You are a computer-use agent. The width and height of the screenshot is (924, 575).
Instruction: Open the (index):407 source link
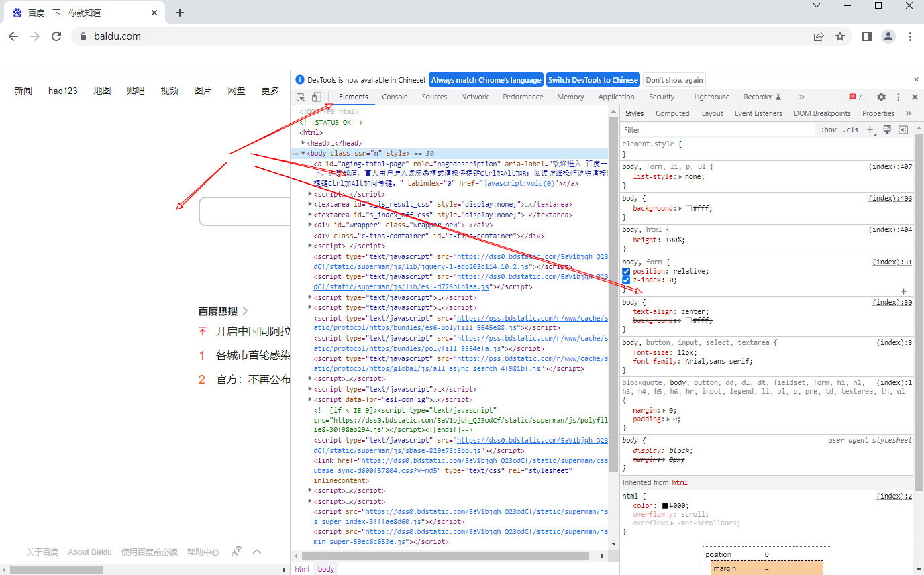coord(890,167)
